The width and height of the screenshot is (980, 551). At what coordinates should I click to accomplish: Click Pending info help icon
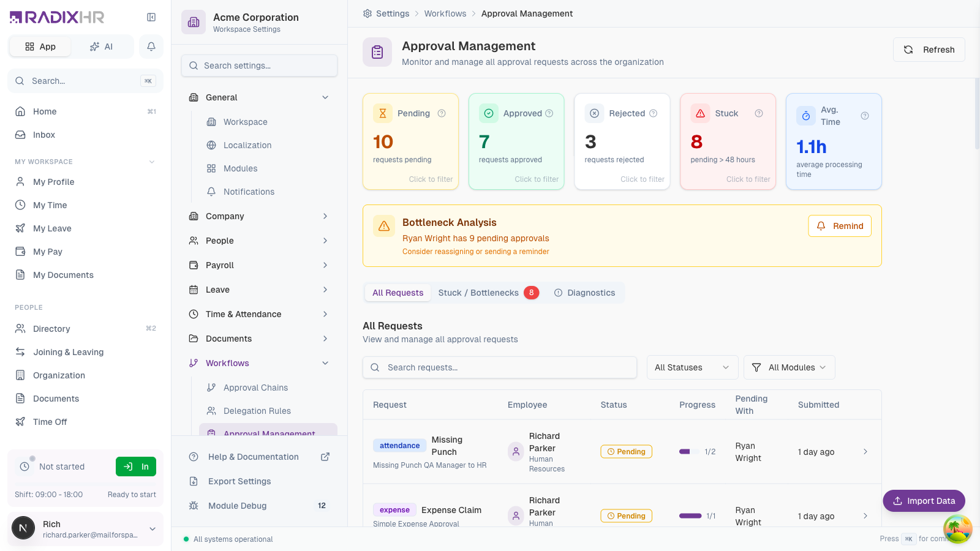[x=442, y=113]
